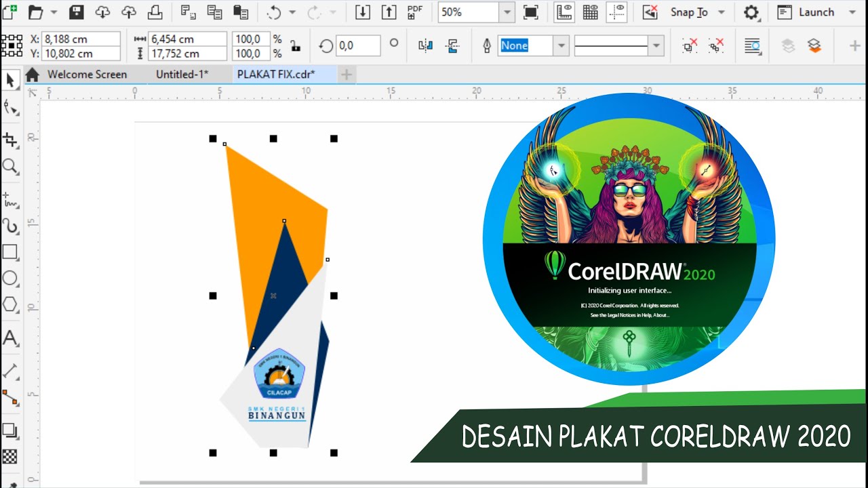Click the object width field 6,454 cm
Image resolution: width=868 pixels, height=488 pixels.
(x=188, y=39)
